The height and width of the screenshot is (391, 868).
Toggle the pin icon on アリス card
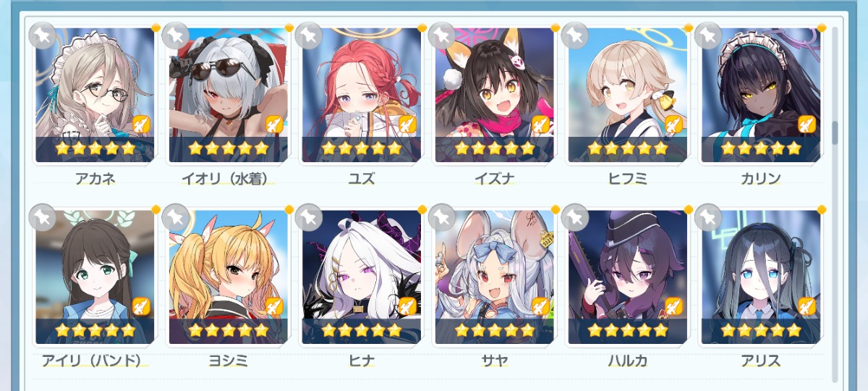[x=707, y=217]
